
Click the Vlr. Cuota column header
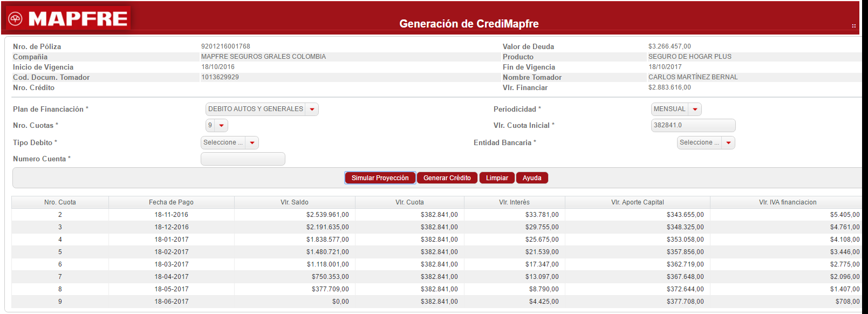click(409, 202)
